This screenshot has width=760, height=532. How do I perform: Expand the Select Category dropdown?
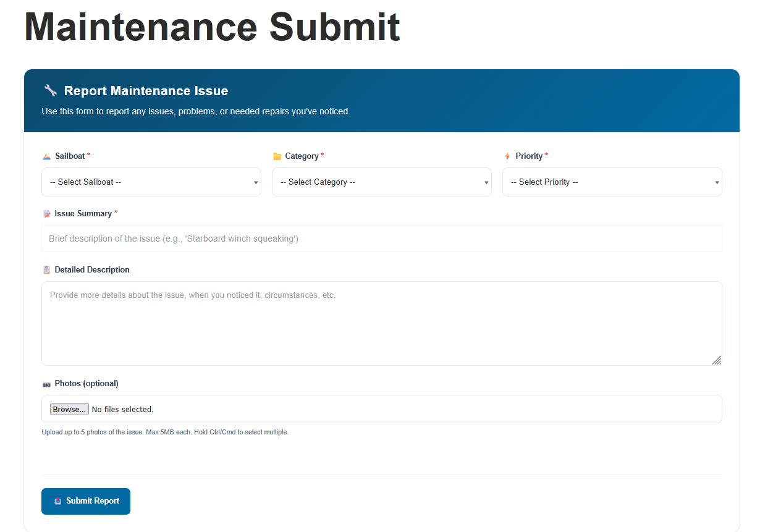[x=381, y=182]
